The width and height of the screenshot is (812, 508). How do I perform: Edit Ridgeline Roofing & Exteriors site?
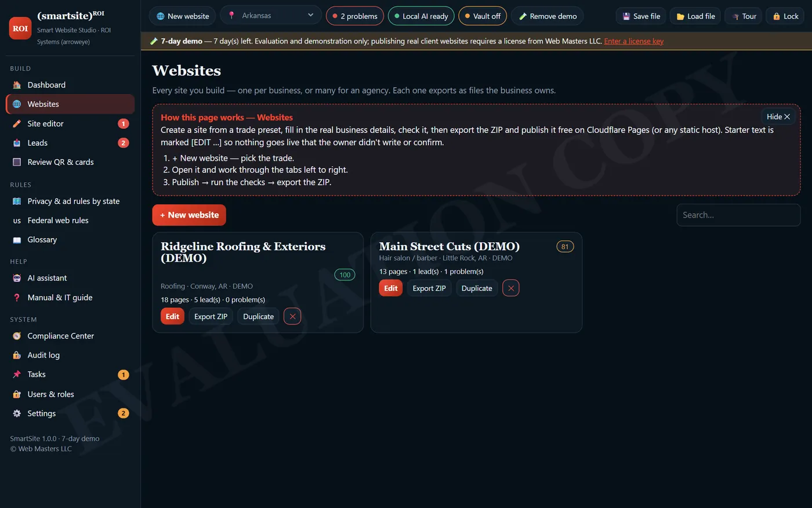(172, 316)
